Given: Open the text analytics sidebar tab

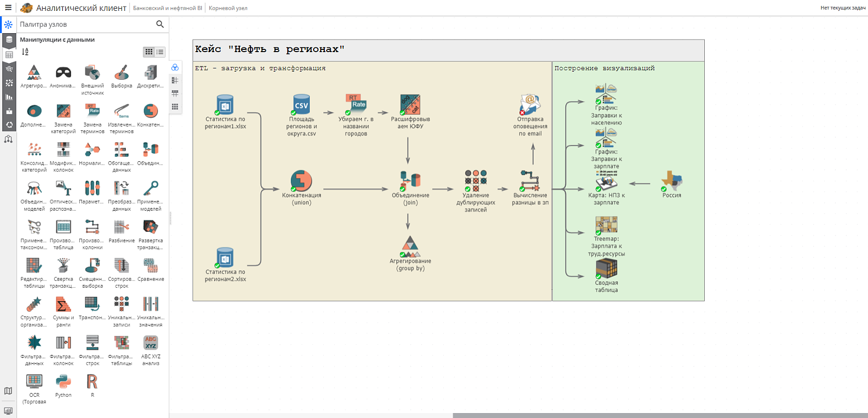Looking at the screenshot, I should 9,69.
